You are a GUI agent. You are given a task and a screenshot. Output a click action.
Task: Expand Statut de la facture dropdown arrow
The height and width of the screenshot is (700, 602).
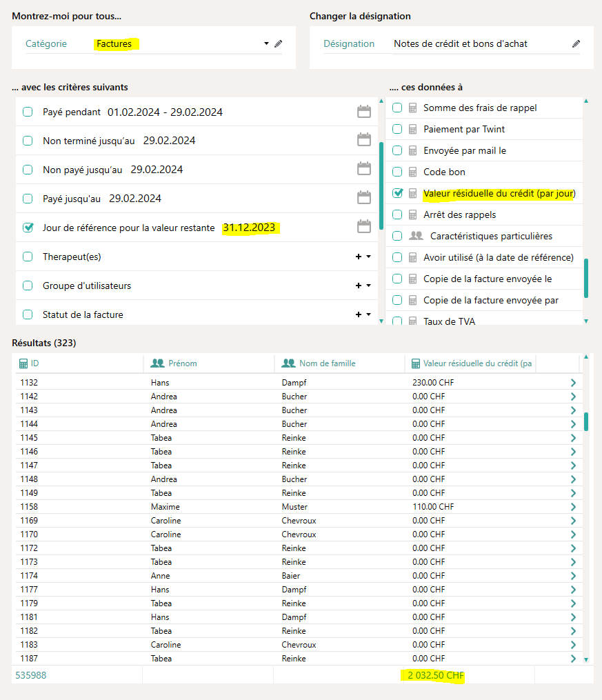point(369,314)
